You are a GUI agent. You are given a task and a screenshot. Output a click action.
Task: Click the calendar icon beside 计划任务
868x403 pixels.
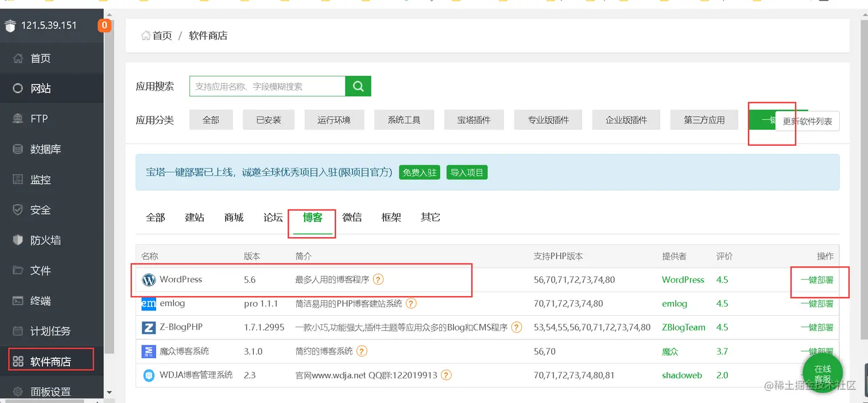click(x=18, y=331)
